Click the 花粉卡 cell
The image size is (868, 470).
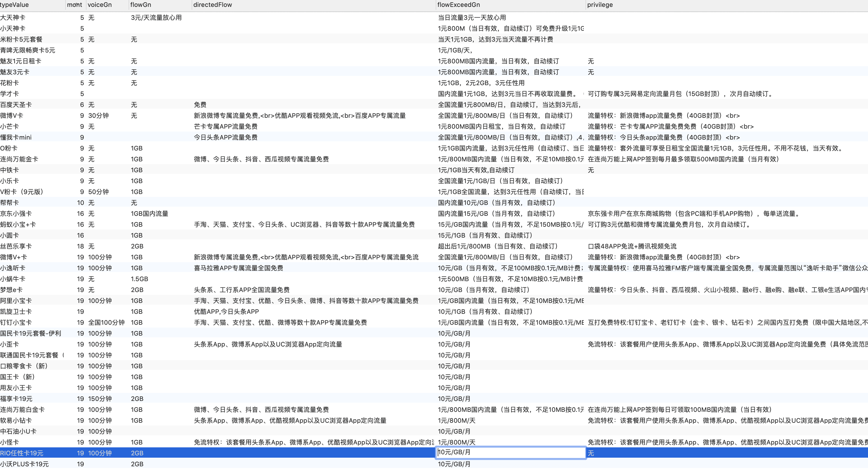[x=9, y=83]
